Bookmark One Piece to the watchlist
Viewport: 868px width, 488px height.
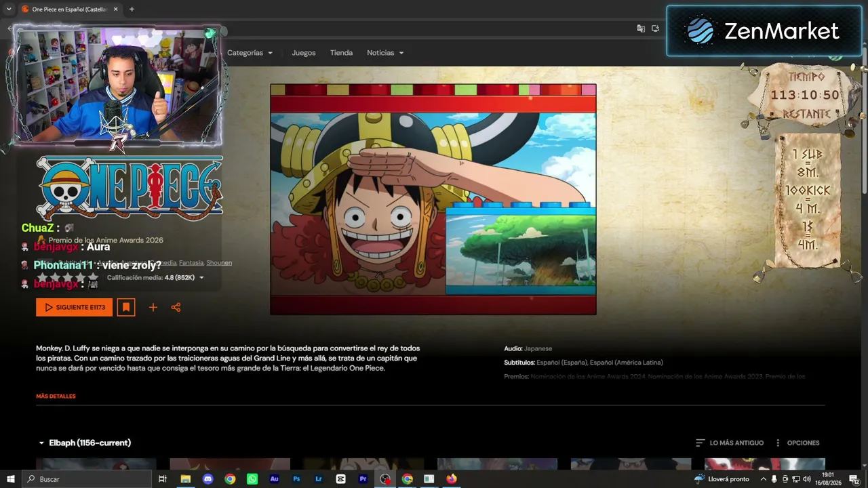pos(125,307)
